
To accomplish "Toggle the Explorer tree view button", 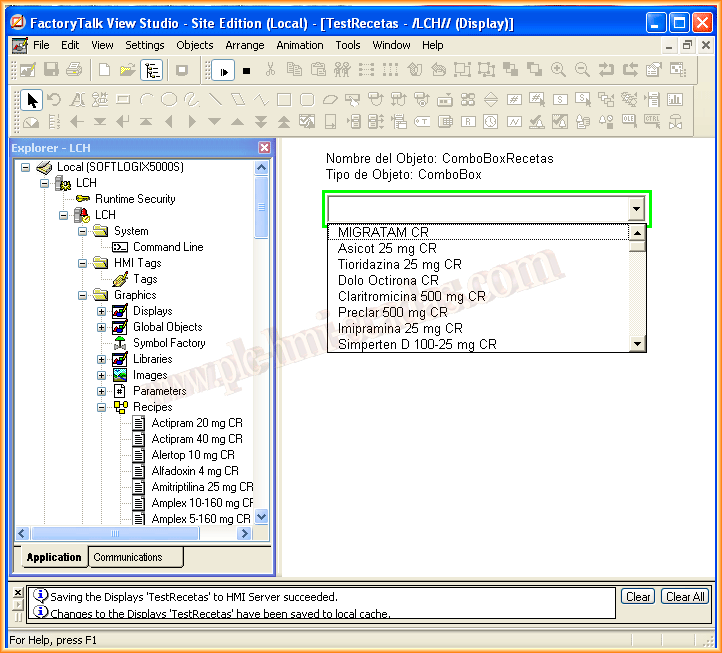I will (x=152, y=70).
